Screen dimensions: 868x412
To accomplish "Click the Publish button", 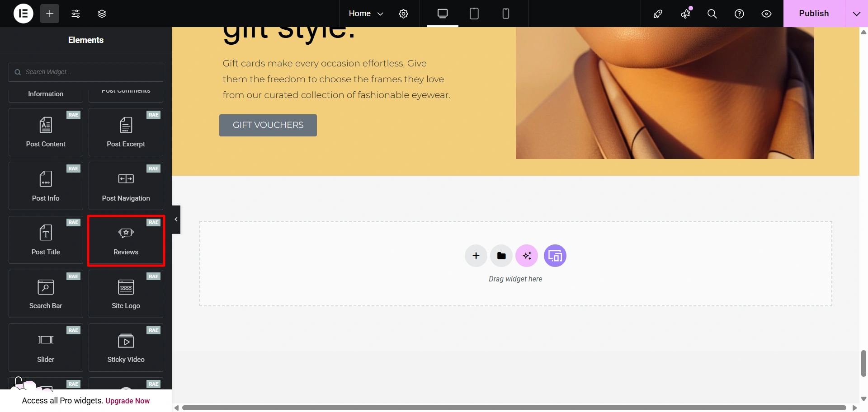I will [814, 14].
